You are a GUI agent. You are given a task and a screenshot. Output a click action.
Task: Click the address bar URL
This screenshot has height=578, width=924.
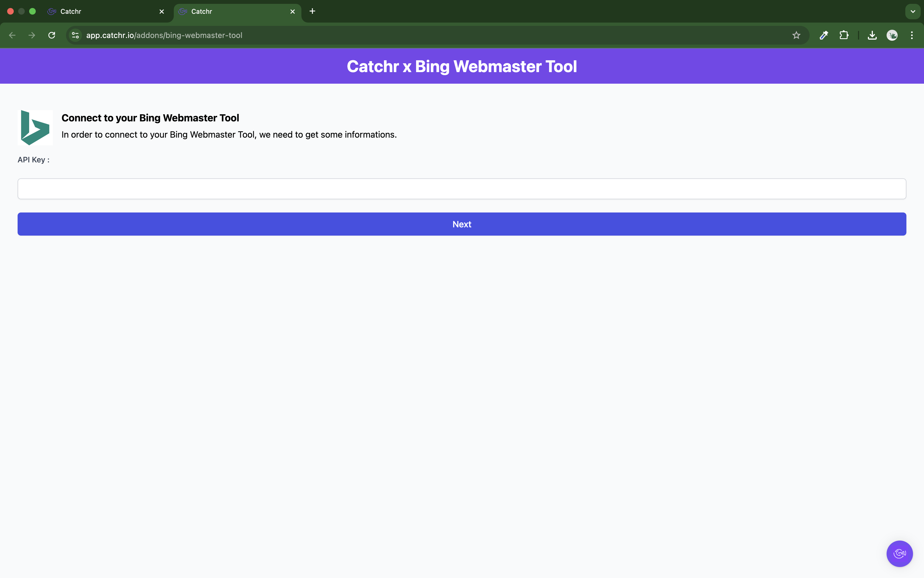point(164,35)
